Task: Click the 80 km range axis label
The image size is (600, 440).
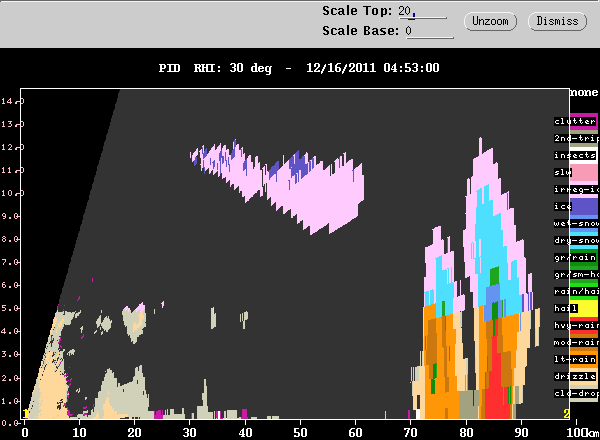Action: pos(466,433)
